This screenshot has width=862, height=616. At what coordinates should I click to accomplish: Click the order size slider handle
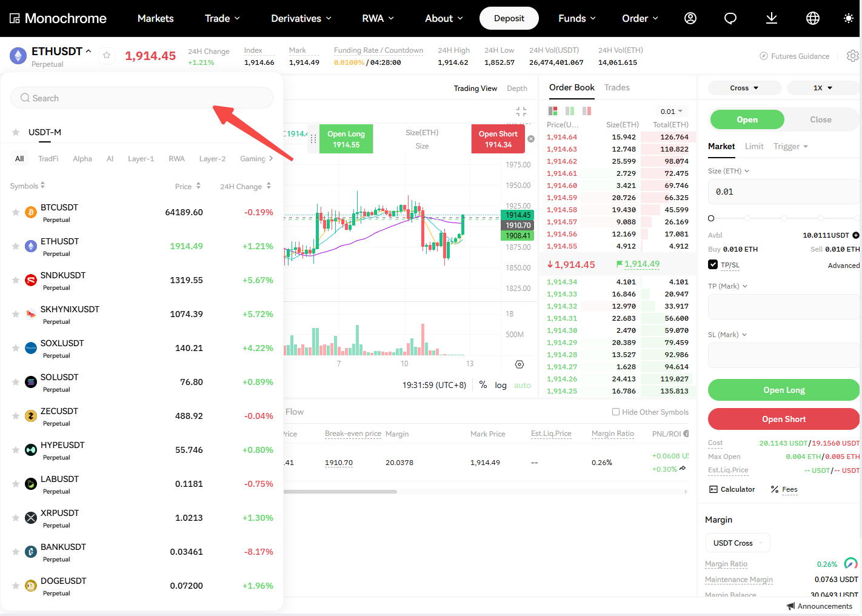pyautogui.click(x=711, y=218)
